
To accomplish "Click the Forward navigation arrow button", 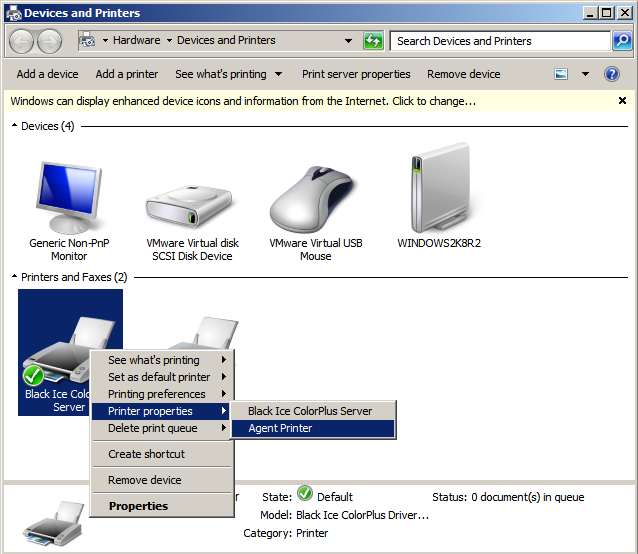I will 50,41.
